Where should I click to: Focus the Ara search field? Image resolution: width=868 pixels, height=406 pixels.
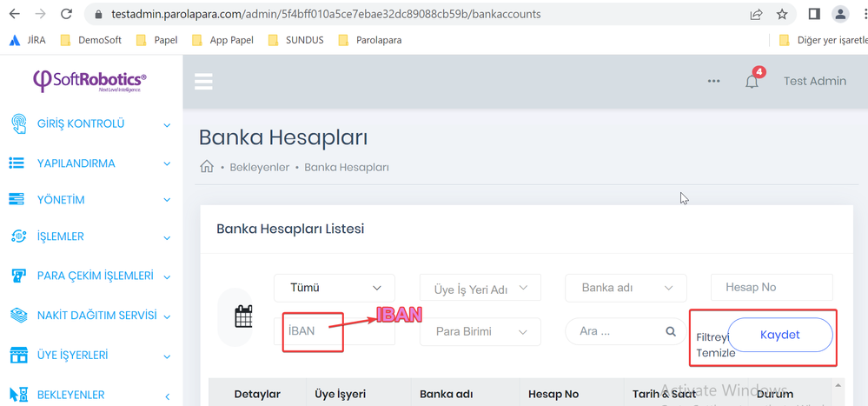pos(626,331)
